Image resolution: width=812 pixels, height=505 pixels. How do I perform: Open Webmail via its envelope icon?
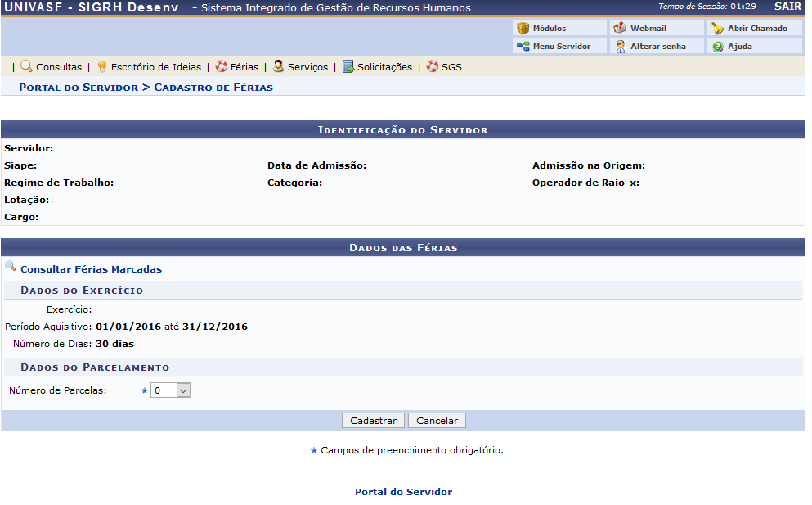[621, 29]
